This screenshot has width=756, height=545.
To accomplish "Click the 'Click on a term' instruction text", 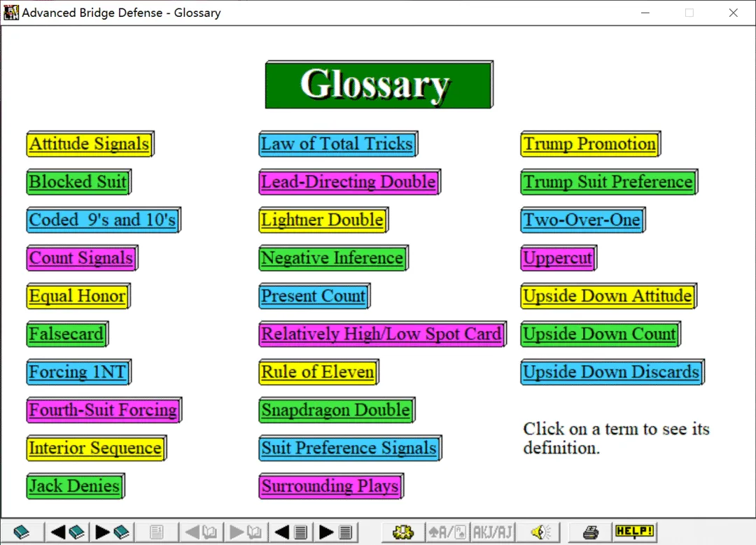I will (x=616, y=438).
